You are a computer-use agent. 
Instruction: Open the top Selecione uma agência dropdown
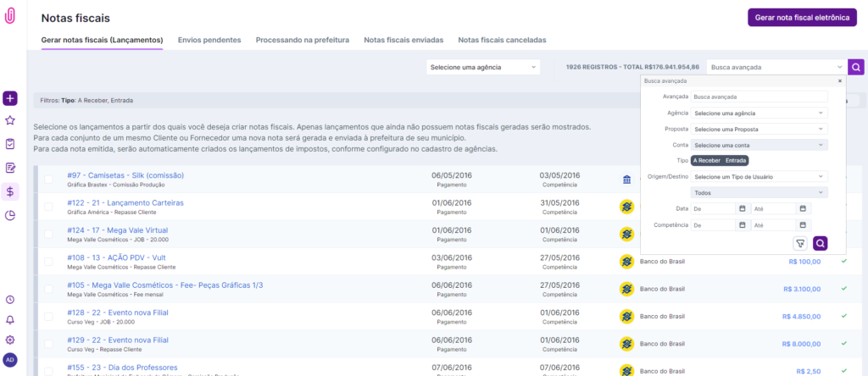[x=483, y=68]
